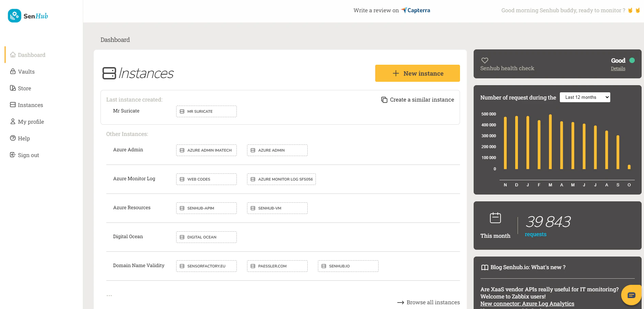
Task: Open the Help section
Action: 24,138
